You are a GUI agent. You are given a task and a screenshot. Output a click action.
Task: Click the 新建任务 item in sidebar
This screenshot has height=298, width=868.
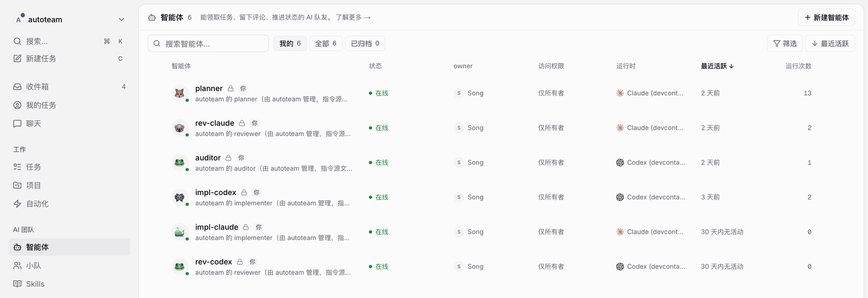tap(69, 59)
